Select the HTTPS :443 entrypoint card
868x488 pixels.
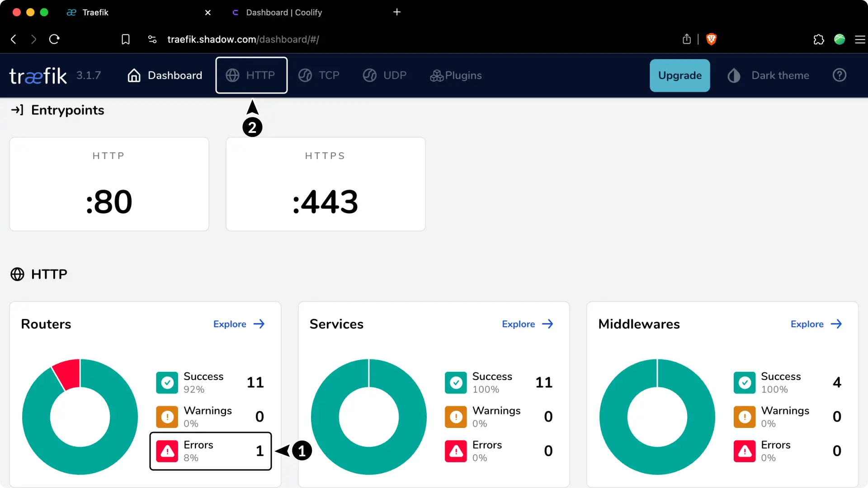click(x=325, y=184)
